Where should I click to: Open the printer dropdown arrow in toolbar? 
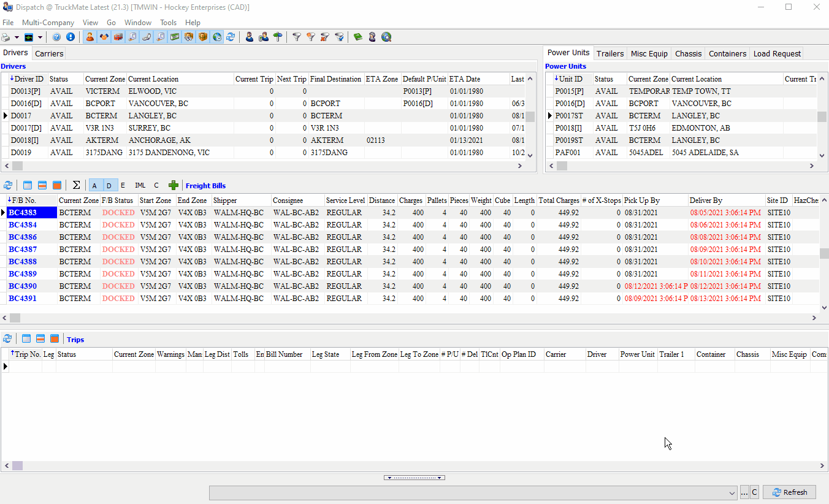(x=17, y=37)
